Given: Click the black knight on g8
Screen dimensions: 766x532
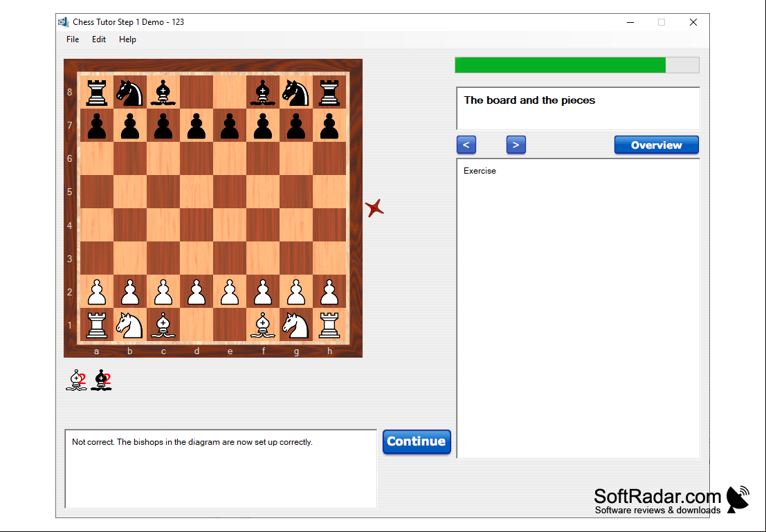Looking at the screenshot, I should [296, 92].
